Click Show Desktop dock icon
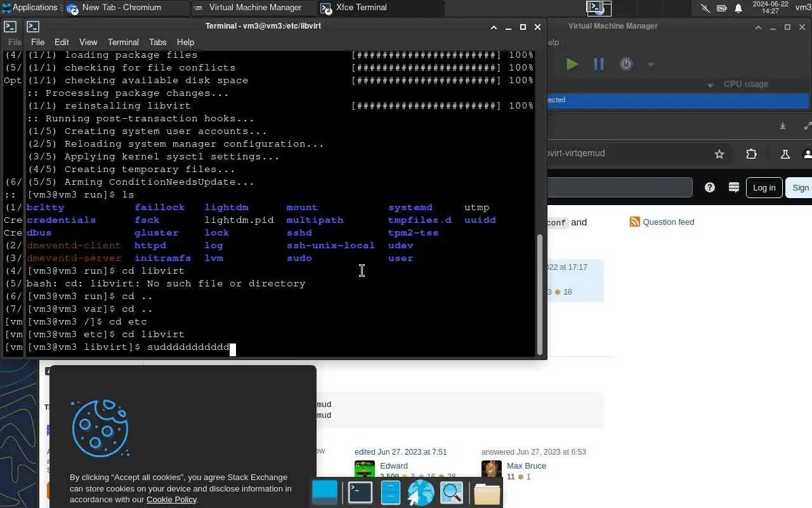The width and height of the screenshot is (812, 508). pos(325,493)
